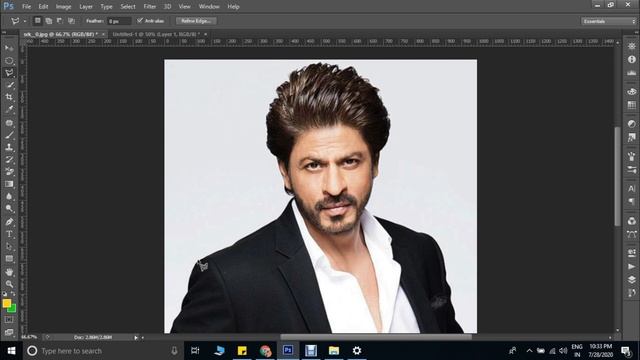
Task: Enable Subtract from Selection mode
Action: point(60,20)
